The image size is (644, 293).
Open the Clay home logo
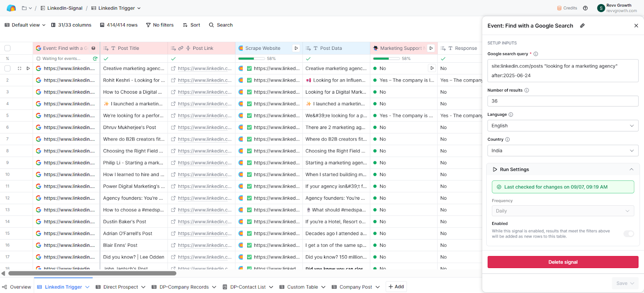(x=11, y=8)
